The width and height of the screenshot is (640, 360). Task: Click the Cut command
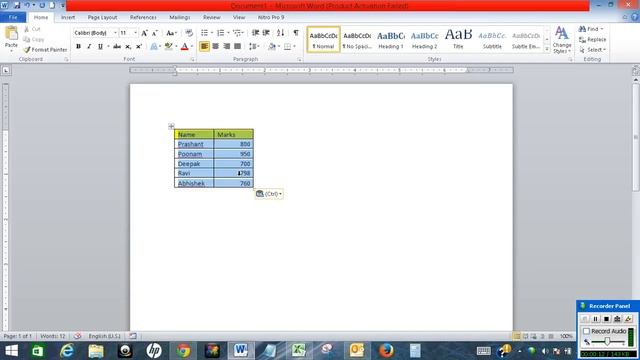pyautogui.click(x=32, y=29)
